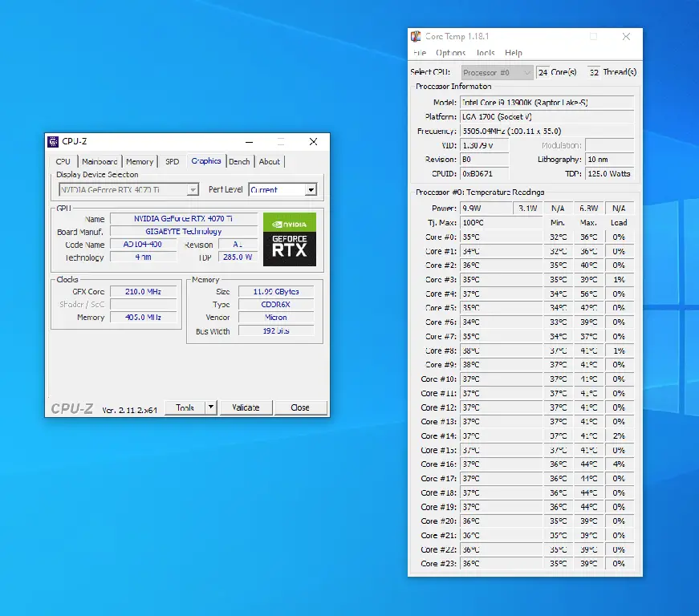Click the CPU-Z app icon in title bar
The width and height of the screenshot is (699, 616).
coord(53,142)
